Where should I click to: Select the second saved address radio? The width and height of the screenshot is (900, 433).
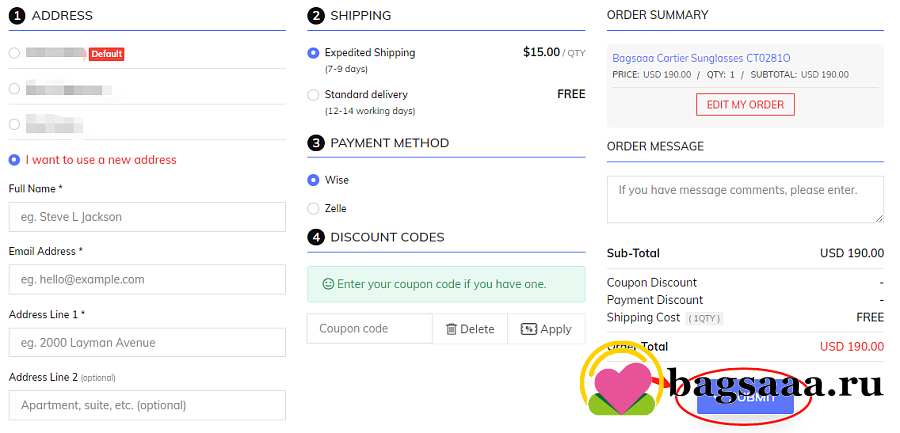click(14, 88)
